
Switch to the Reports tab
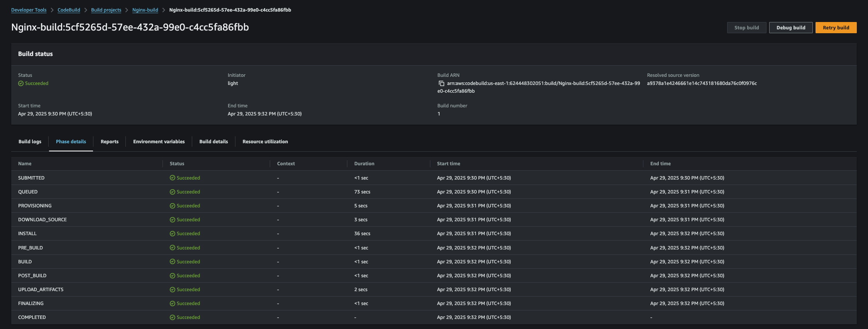pyautogui.click(x=110, y=142)
